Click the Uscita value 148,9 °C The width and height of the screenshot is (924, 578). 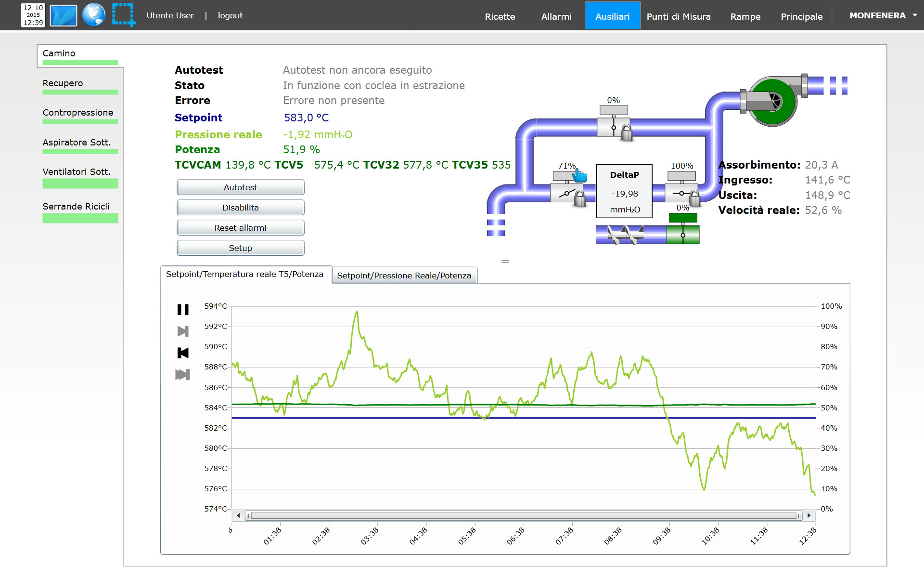[828, 196]
